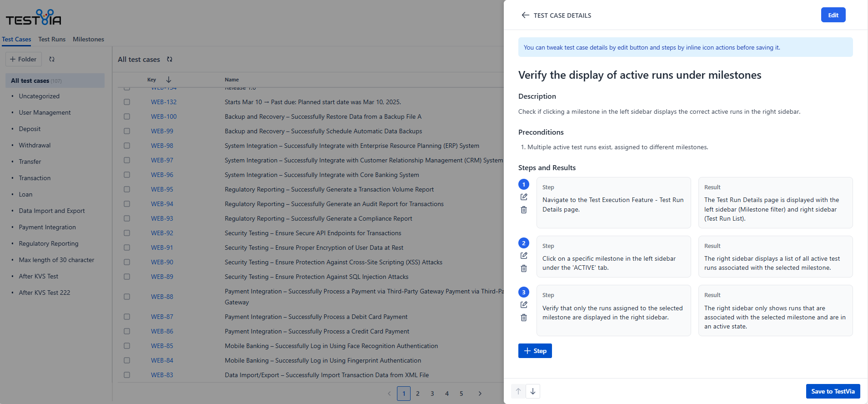Delete step 1 with the trash icon
This screenshot has height=404, width=868.
(524, 210)
